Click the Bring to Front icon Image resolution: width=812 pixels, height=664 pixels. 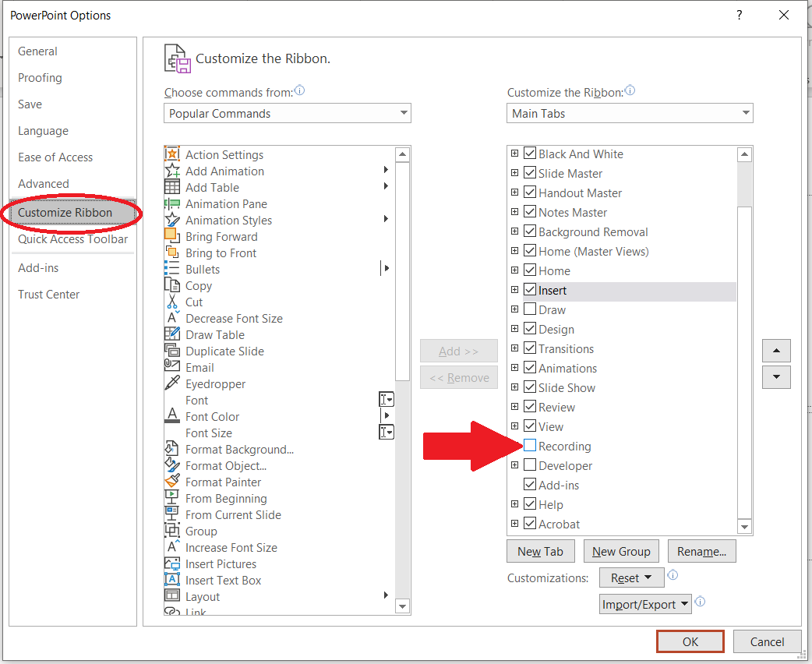(x=172, y=253)
